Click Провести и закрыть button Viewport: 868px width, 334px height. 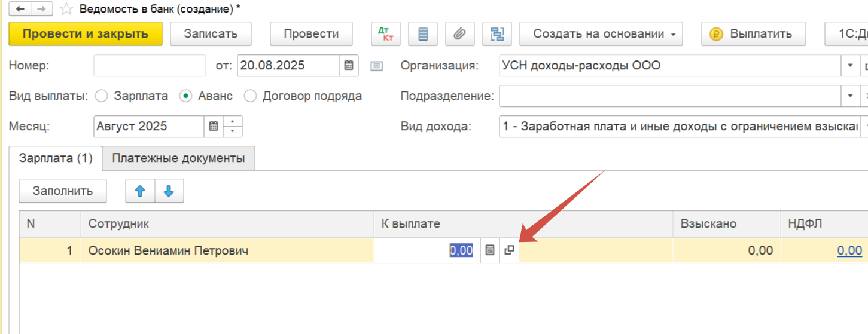click(85, 34)
